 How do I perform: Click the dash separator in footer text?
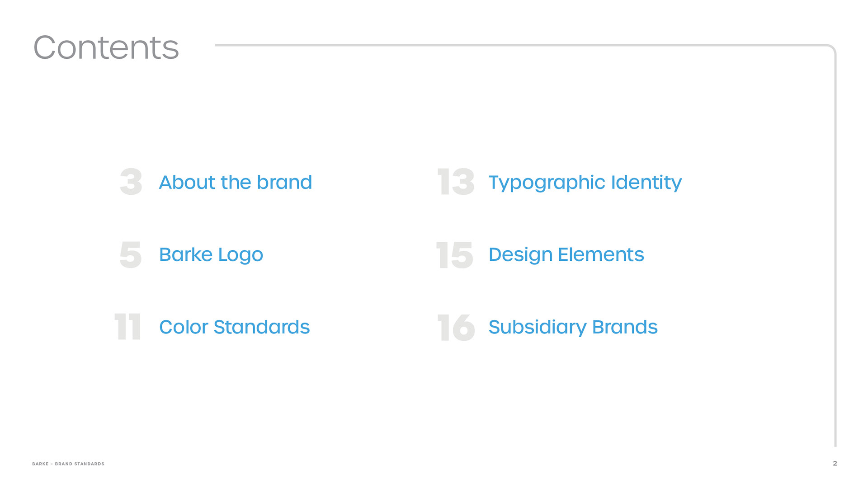pyautogui.click(x=52, y=464)
